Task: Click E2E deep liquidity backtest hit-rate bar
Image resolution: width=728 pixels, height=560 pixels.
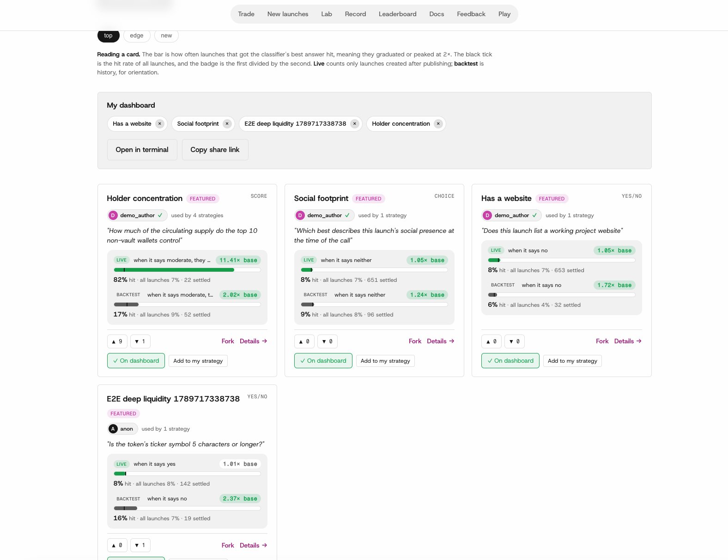Action: pos(187,508)
